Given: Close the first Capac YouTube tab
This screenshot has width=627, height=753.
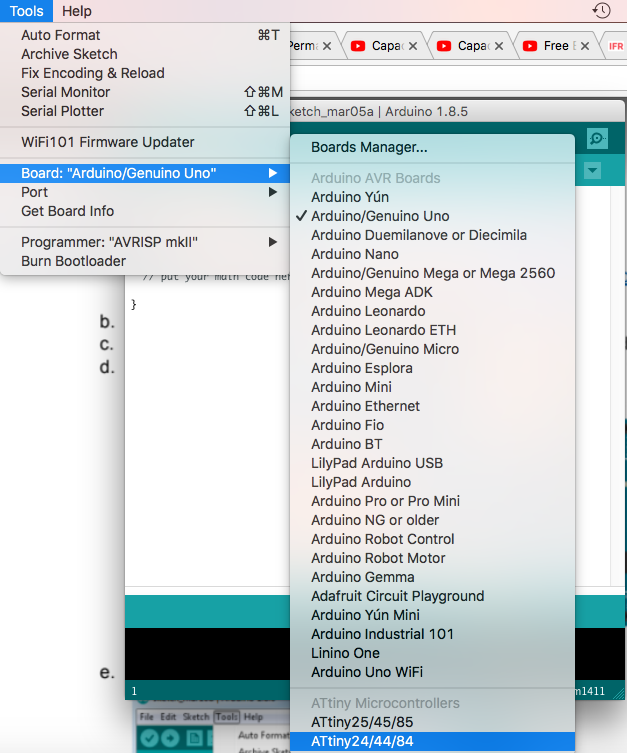Looking at the screenshot, I should 413,46.
